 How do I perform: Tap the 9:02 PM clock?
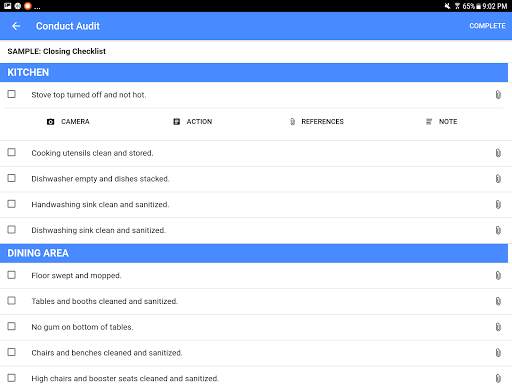pyautogui.click(x=495, y=6)
